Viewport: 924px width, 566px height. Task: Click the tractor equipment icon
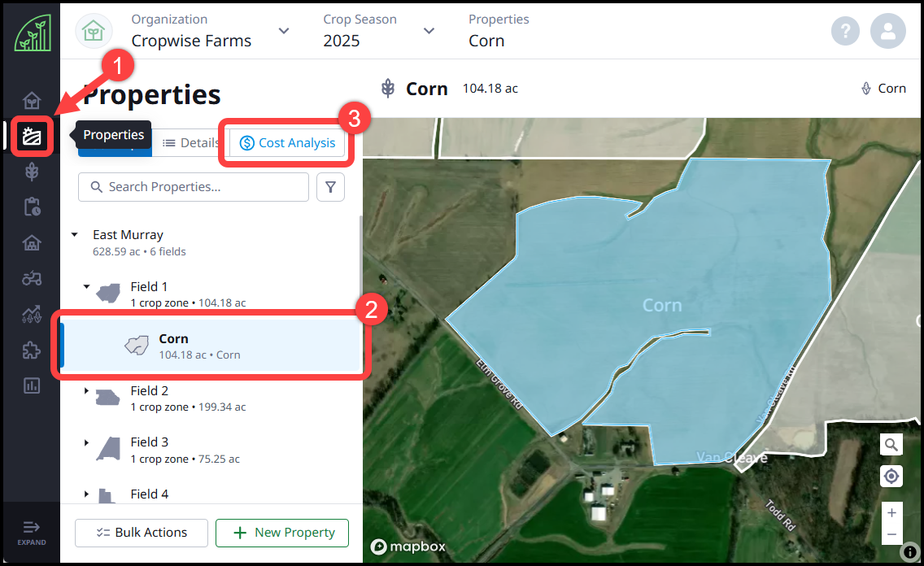point(31,278)
